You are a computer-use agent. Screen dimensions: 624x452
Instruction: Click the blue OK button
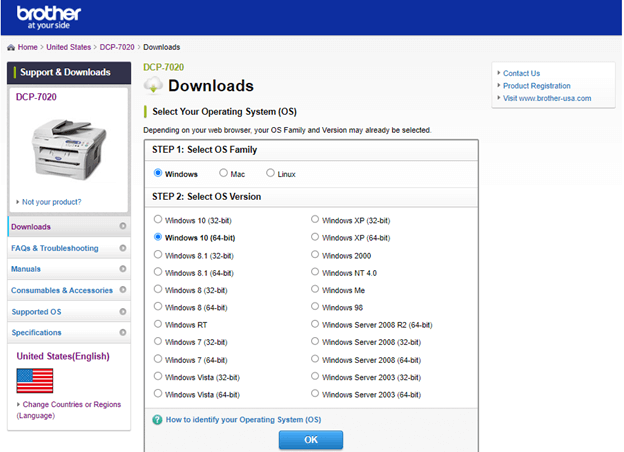point(311,440)
